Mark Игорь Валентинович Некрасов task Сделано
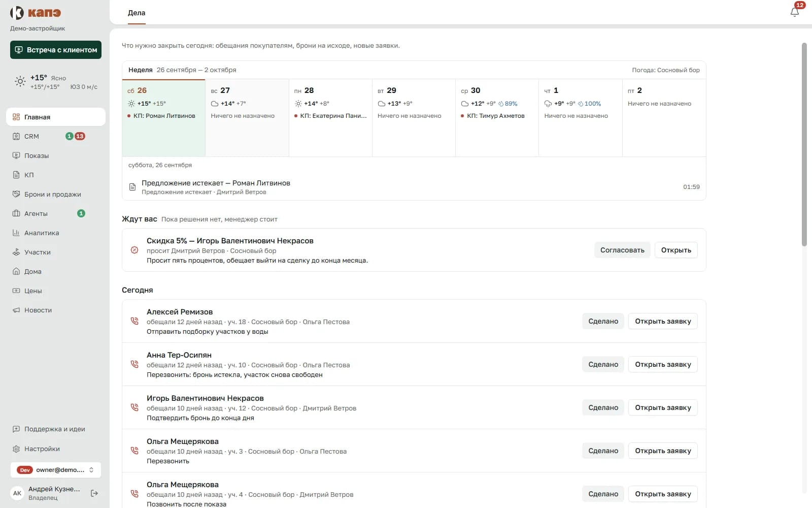Image resolution: width=812 pixels, height=508 pixels. coord(603,407)
